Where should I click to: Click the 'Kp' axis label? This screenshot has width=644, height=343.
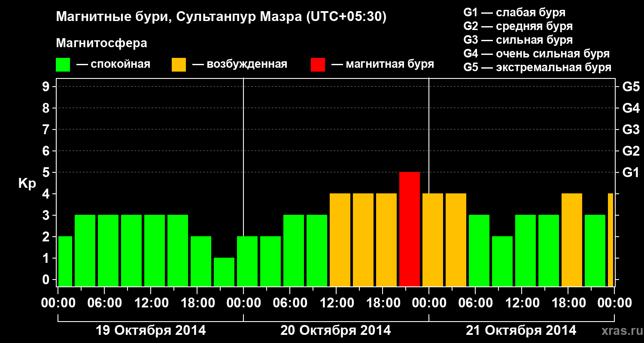tap(27, 184)
